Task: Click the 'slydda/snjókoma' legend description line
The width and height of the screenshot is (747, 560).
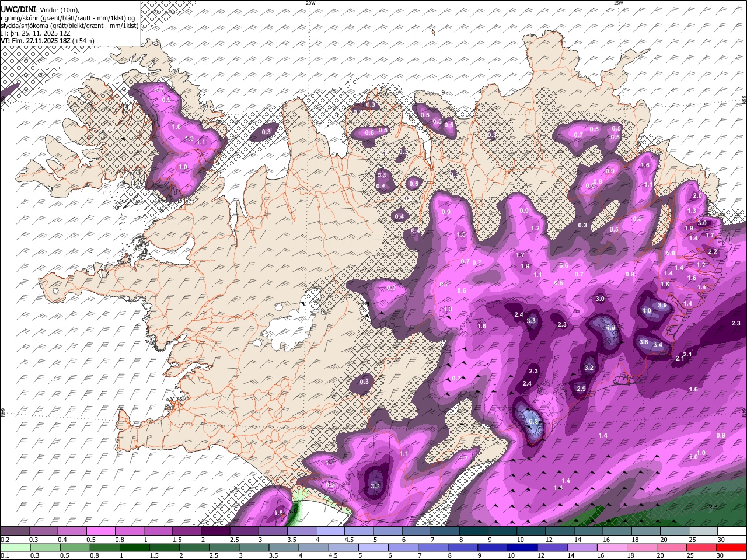Action: (69, 26)
